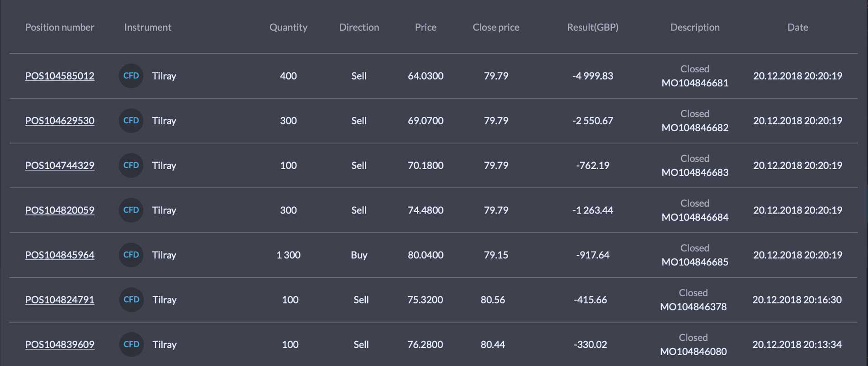Click the CFD icon beside POS104585012
This screenshot has height=366, width=868.
[x=131, y=76]
